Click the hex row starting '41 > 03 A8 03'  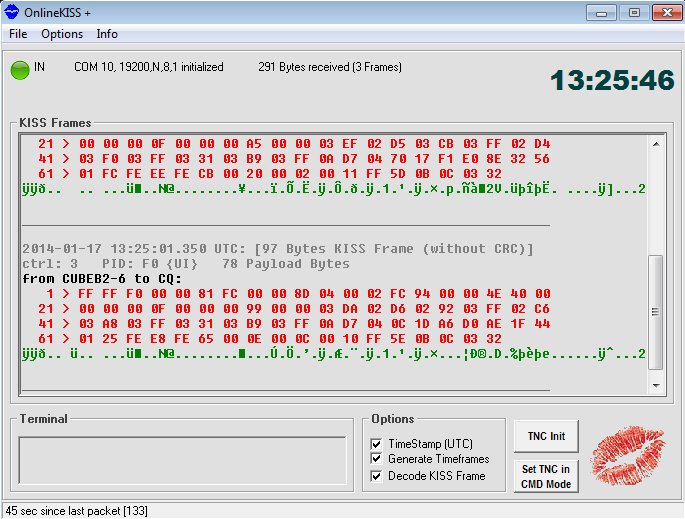(294, 324)
